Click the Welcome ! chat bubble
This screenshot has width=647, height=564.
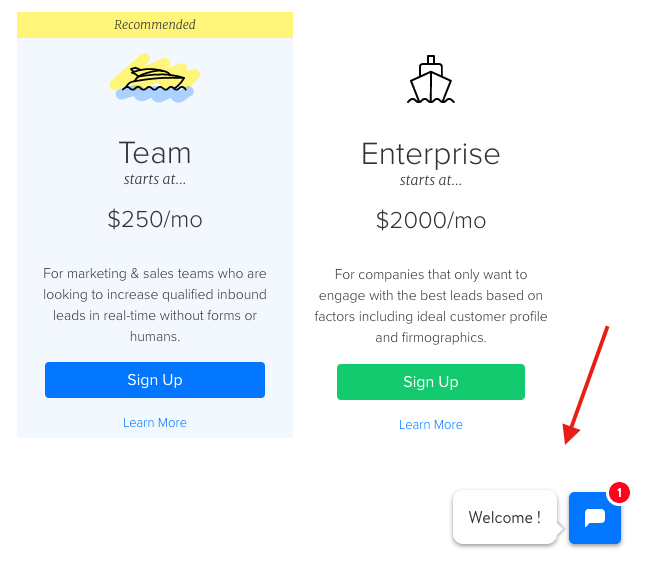505,517
